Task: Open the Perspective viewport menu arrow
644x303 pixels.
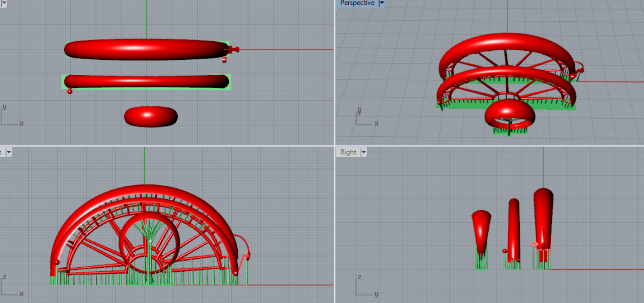Action: 381,3
